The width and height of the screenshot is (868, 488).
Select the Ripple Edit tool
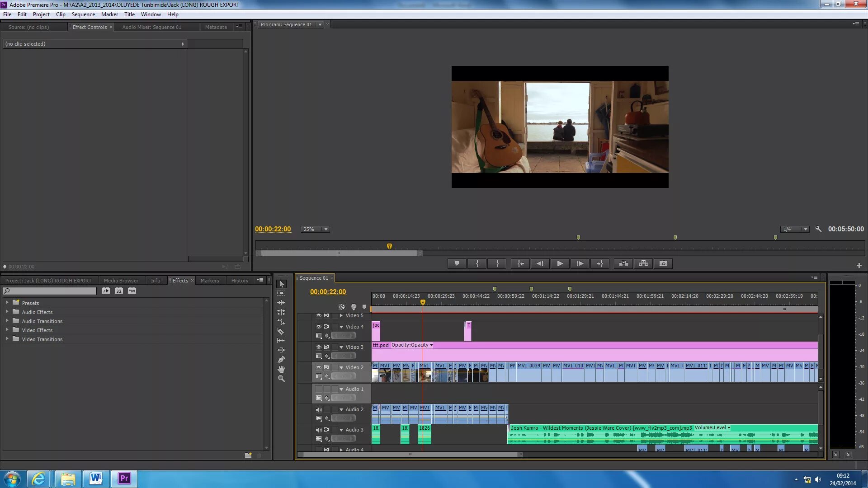pos(281,303)
